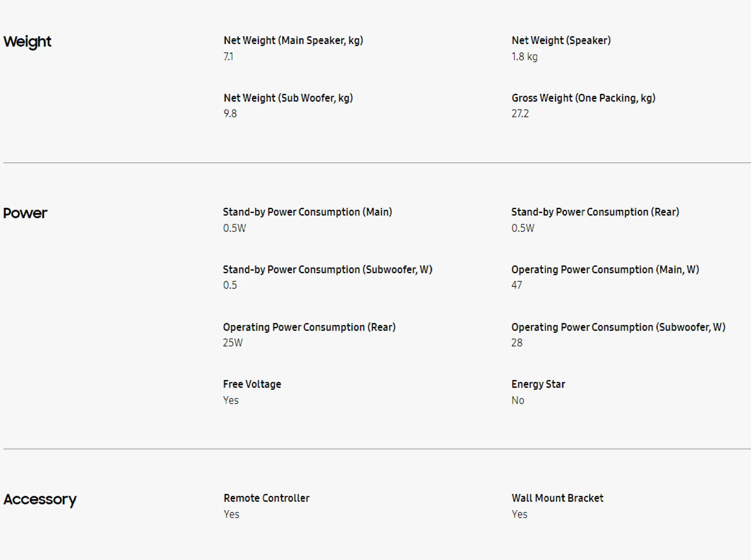751x560 pixels.
Task: Click the Net Weight (Speaker) label
Action: click(x=561, y=41)
